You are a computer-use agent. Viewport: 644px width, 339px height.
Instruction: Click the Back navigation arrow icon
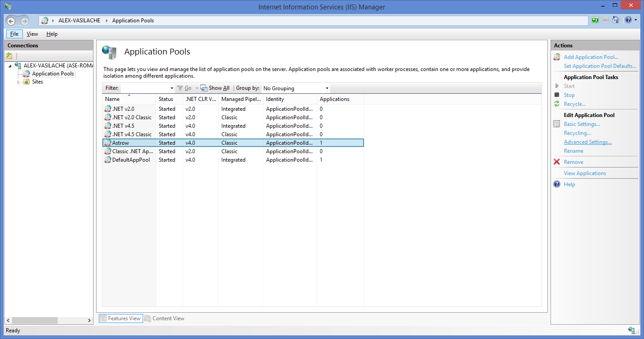(11, 21)
